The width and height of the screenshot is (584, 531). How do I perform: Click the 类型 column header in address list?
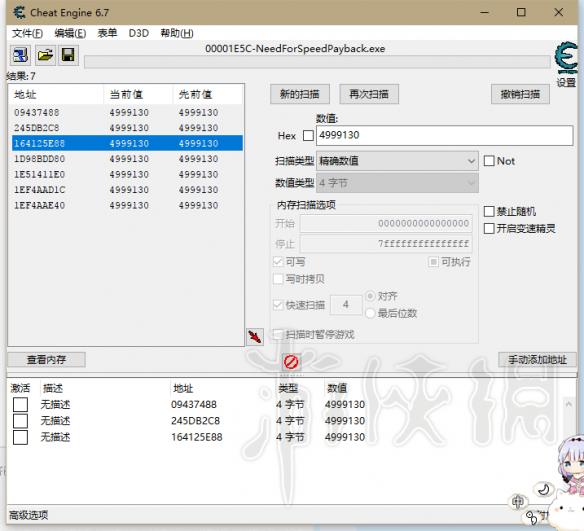point(288,388)
